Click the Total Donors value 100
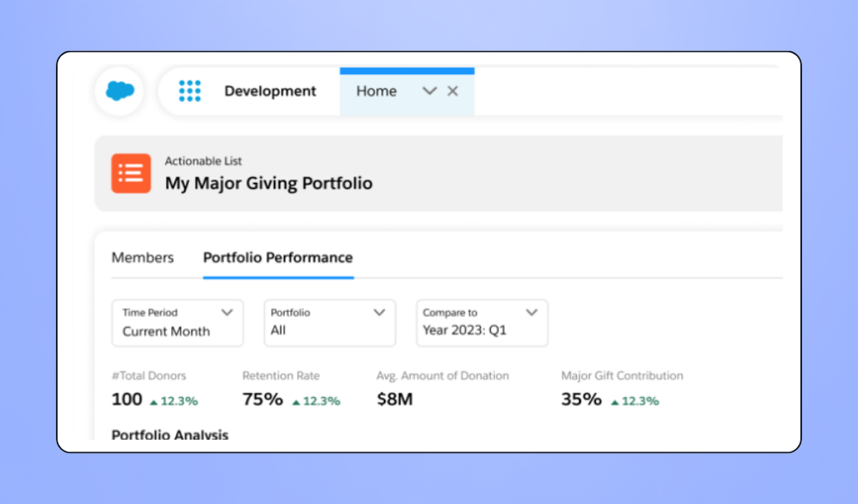This screenshot has height=504, width=858. pos(127,399)
